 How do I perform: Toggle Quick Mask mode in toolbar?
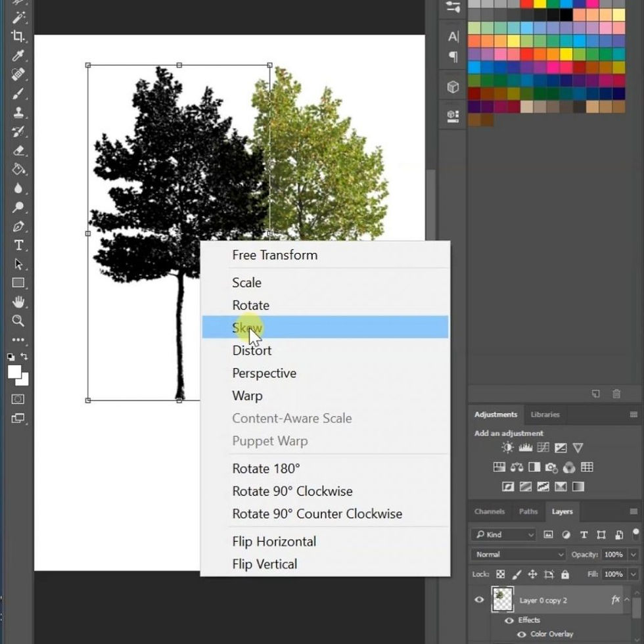tap(18, 400)
